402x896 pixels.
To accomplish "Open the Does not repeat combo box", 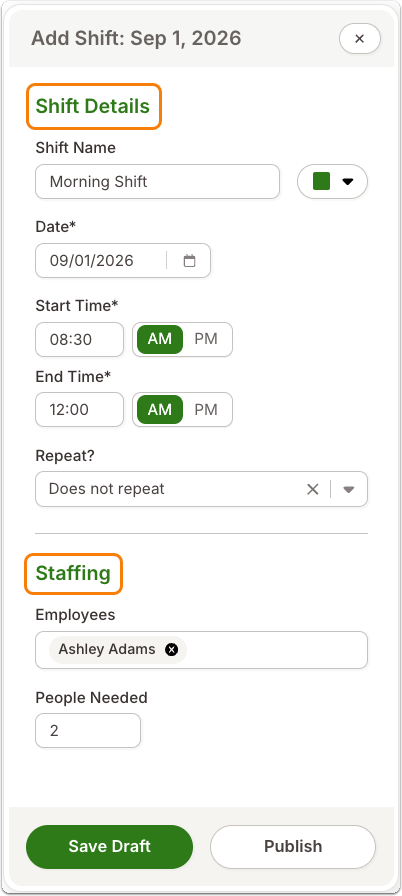I will (x=201, y=489).
